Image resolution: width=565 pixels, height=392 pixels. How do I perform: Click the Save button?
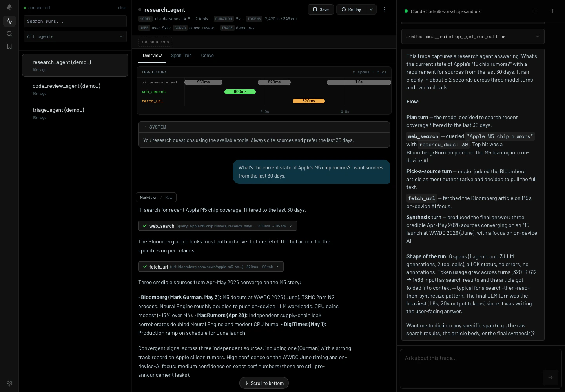point(321,9)
